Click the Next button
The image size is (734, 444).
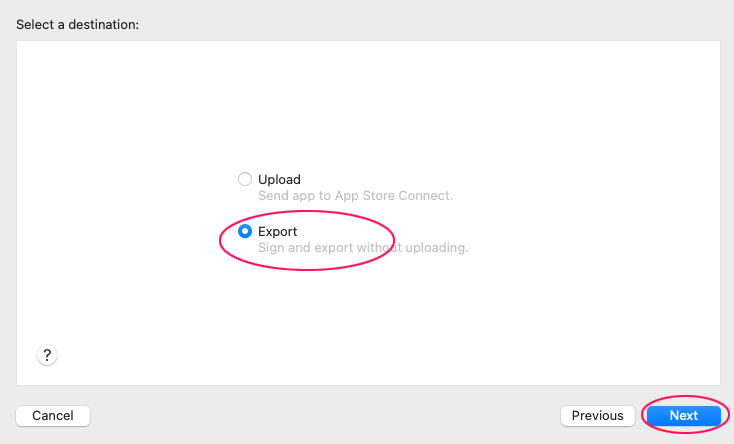(x=683, y=415)
